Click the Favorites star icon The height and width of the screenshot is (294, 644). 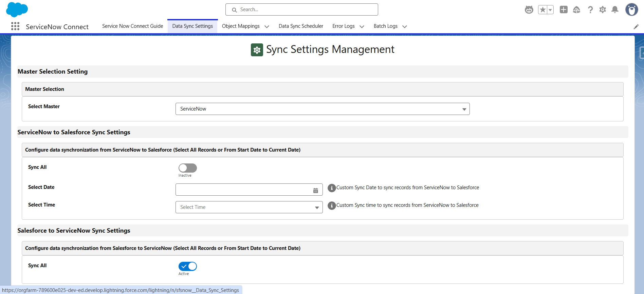tap(542, 10)
